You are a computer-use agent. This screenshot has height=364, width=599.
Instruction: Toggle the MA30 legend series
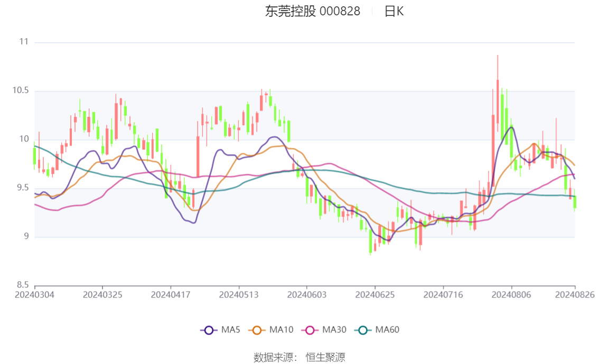pos(324,330)
